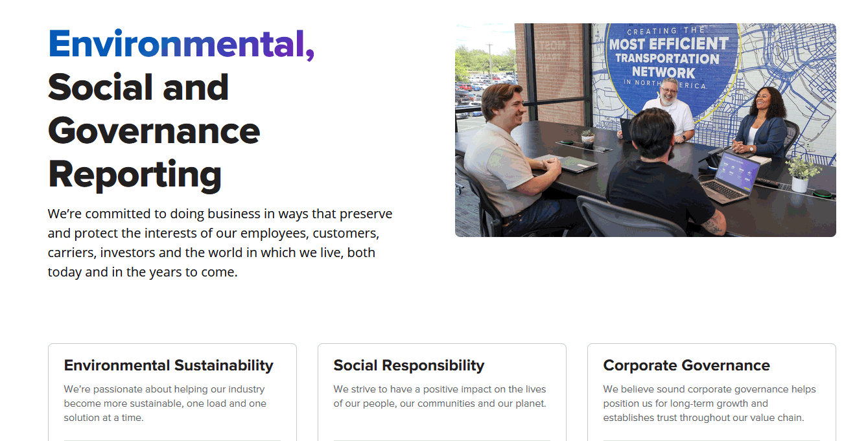Click the small succulent in the table's center
Viewport: 868px width, 441px height.
coord(587,137)
